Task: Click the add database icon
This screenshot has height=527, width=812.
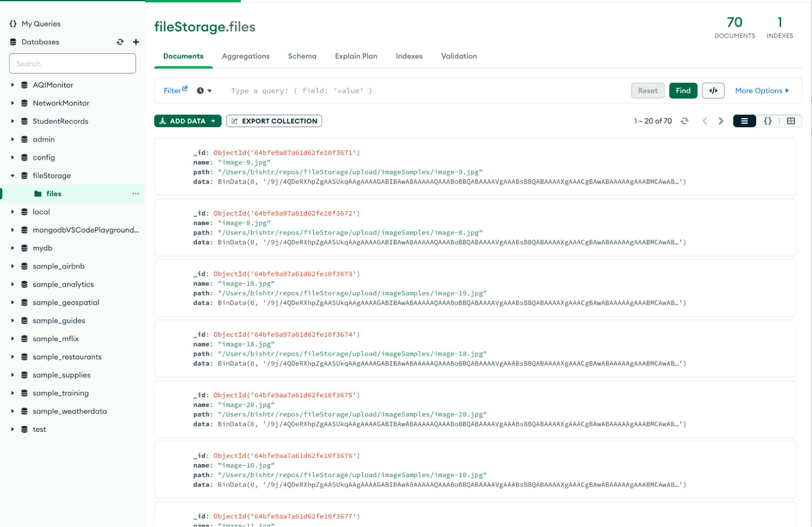Action: point(136,42)
